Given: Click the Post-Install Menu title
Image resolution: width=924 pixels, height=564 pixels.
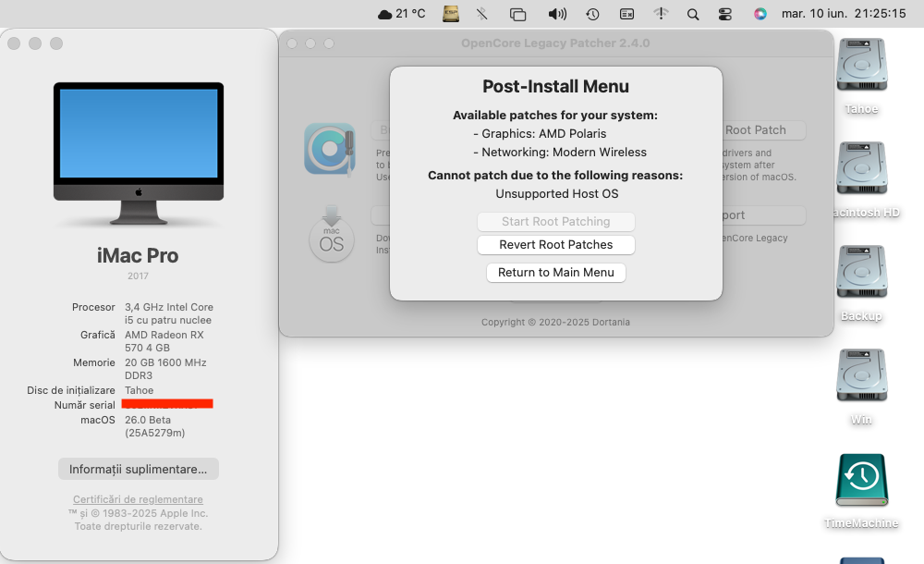Looking at the screenshot, I should click(x=555, y=86).
